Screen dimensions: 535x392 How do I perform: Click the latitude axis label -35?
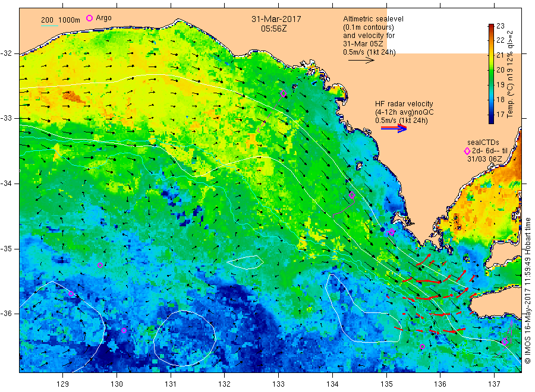coord(7,249)
